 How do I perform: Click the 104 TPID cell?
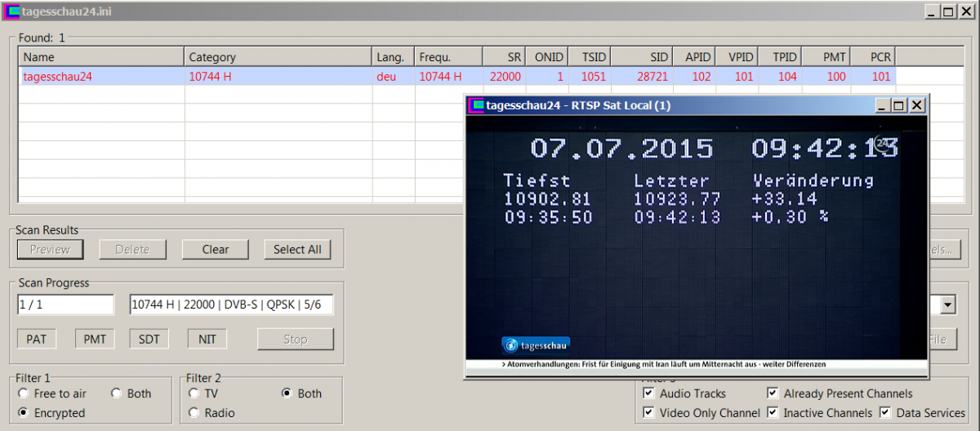(x=787, y=76)
